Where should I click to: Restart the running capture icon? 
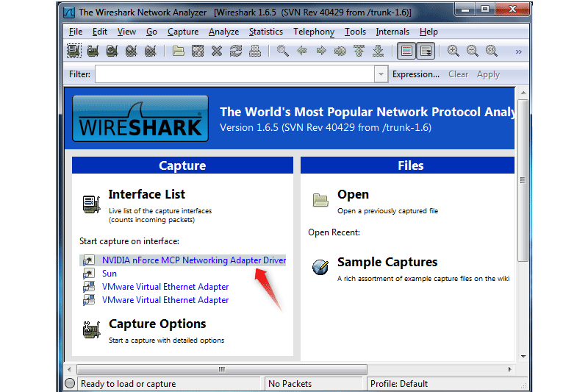(x=151, y=51)
